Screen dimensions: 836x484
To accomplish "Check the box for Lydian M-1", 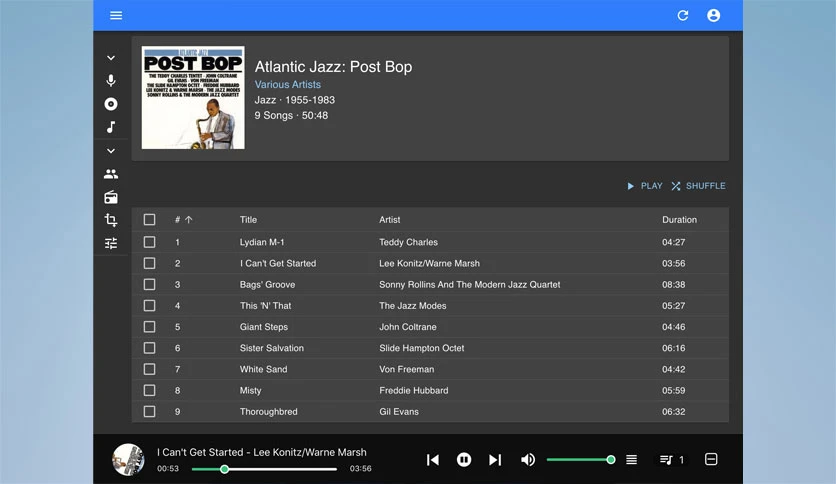I will pyautogui.click(x=149, y=242).
